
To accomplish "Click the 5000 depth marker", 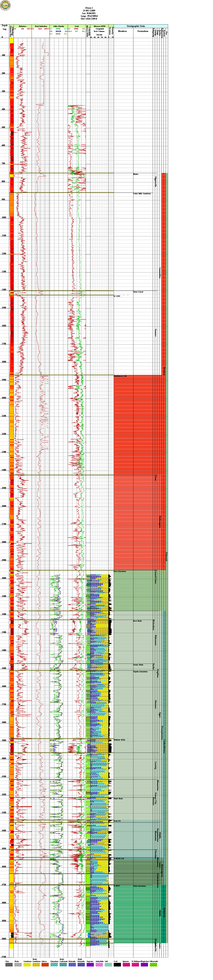I will (4, 939).
